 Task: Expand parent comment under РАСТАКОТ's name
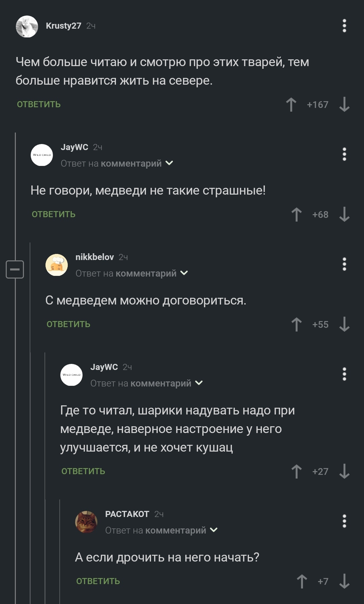point(214,530)
